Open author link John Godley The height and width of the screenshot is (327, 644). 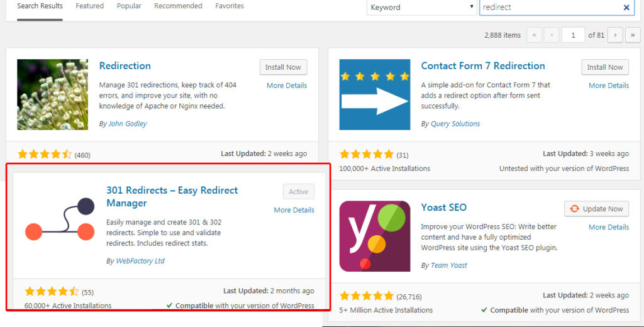pos(127,124)
